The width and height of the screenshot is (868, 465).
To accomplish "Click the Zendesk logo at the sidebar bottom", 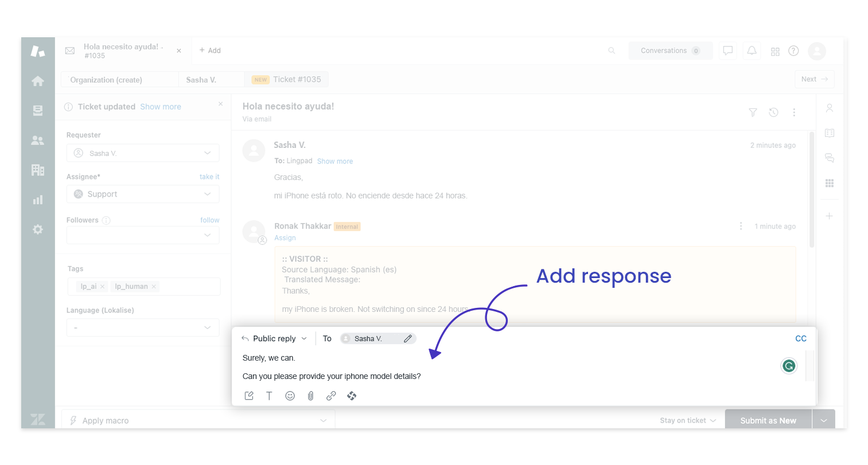I will pos(38,420).
